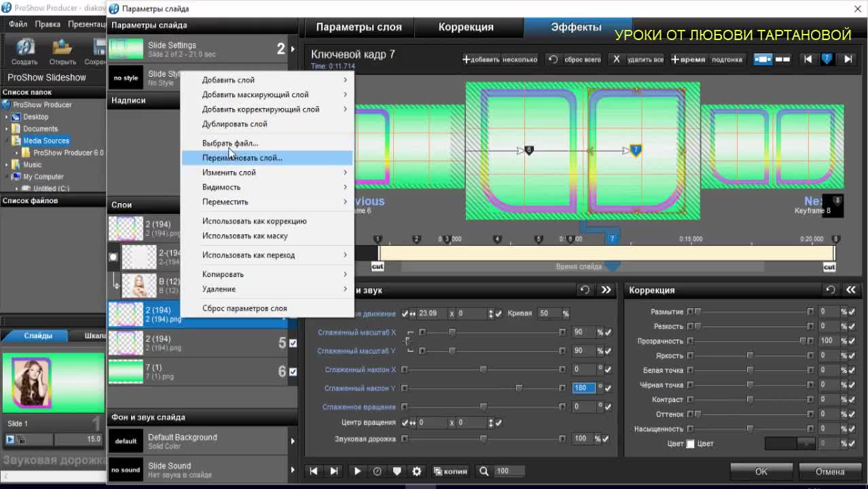Expand Изменить слой submenu
This screenshot has width=868, height=489.
click(345, 173)
